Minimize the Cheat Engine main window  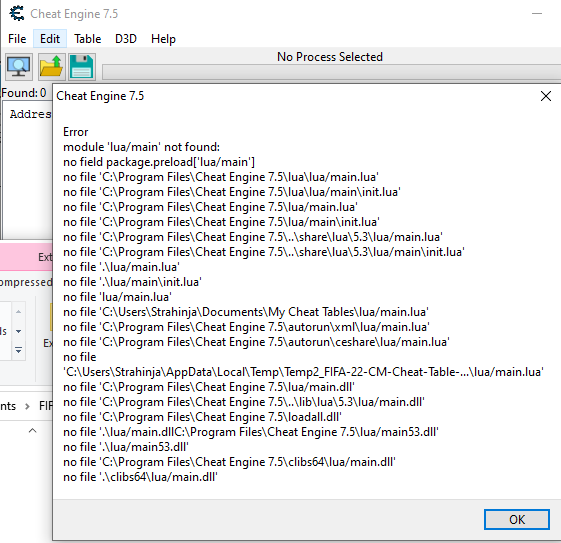537,14
